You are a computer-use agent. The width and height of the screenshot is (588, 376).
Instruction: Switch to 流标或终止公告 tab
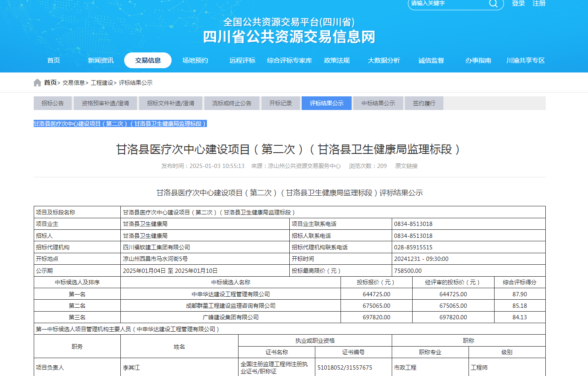tap(232, 103)
